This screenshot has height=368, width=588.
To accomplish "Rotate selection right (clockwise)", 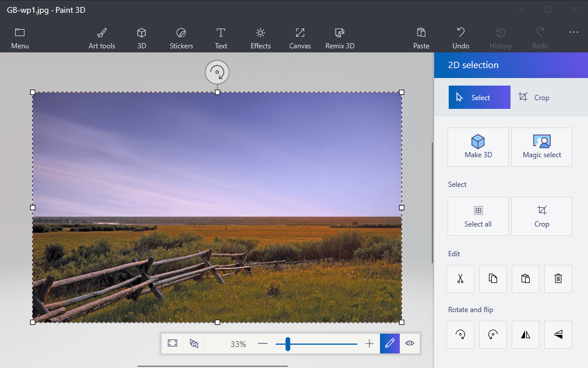I will click(x=460, y=335).
